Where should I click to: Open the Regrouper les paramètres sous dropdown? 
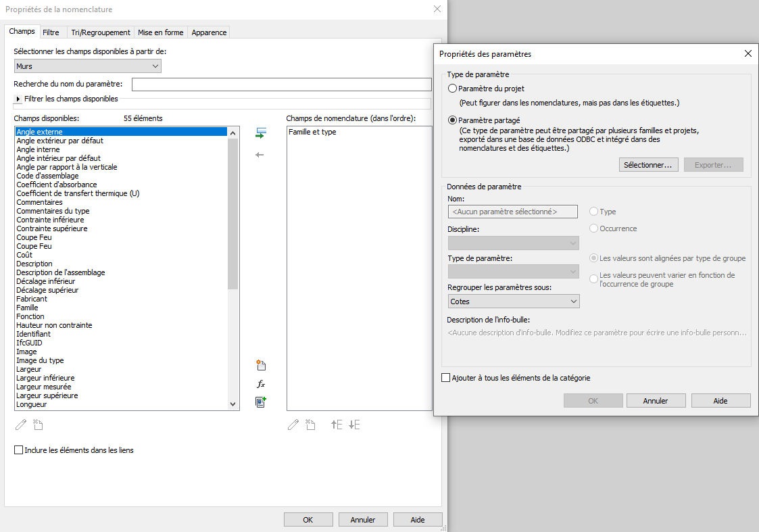513,301
